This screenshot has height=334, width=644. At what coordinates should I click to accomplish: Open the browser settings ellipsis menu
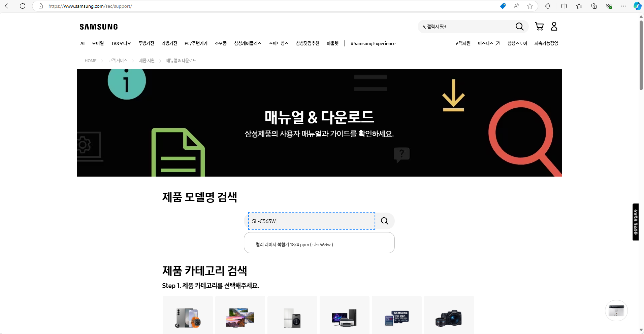point(623,6)
